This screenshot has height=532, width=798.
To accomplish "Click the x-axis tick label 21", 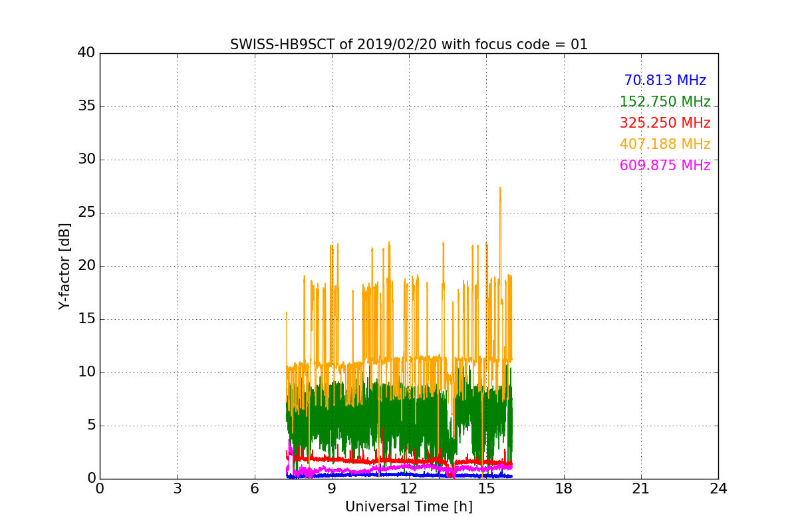I will [x=641, y=488].
